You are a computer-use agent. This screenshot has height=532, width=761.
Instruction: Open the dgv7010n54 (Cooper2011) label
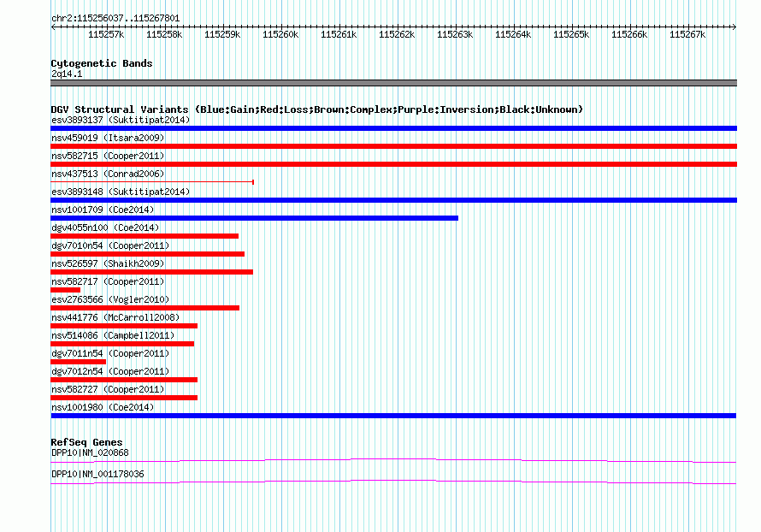[110, 245]
